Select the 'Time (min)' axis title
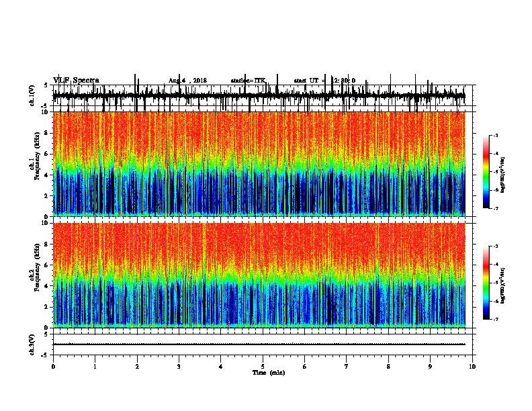This screenshot has height=411, width=532. (x=269, y=373)
